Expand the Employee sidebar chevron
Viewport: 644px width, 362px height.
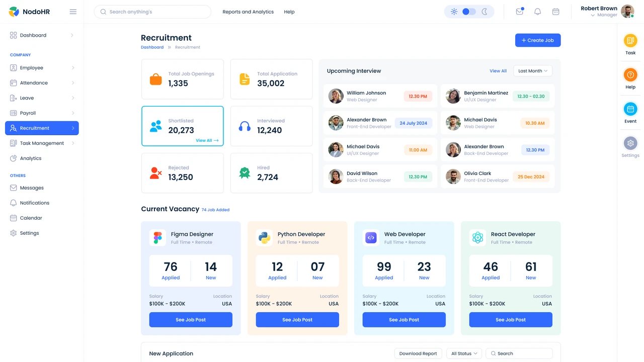(72, 68)
